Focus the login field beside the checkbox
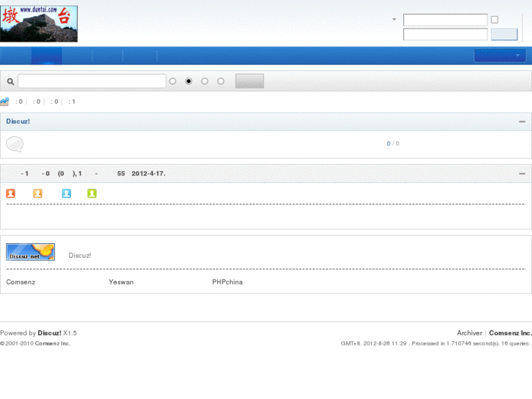 tap(446, 20)
